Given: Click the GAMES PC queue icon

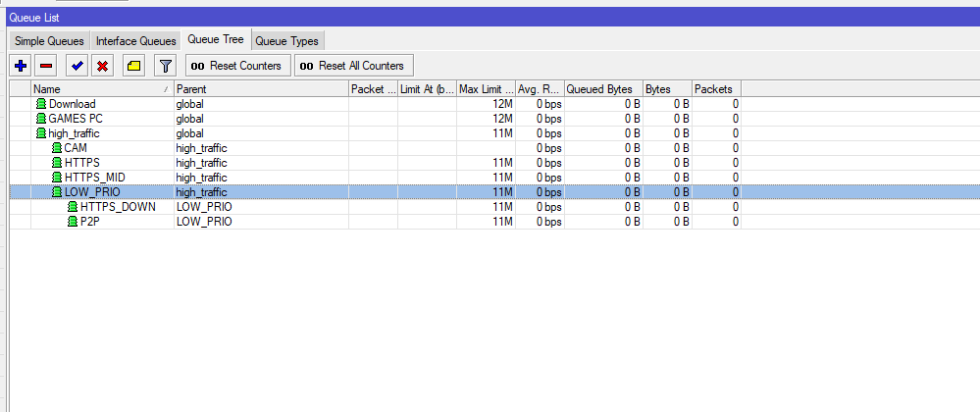Looking at the screenshot, I should click(41, 119).
